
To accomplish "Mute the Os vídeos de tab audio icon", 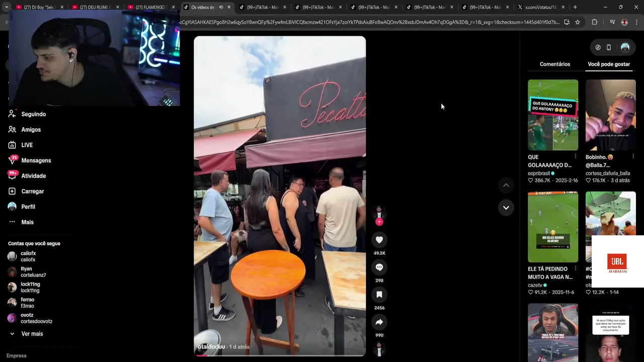I will pos(221,7).
